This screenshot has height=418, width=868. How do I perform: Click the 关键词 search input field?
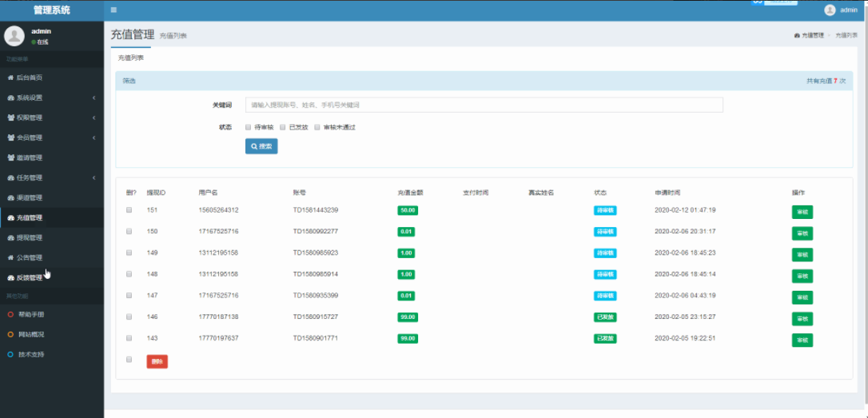484,105
